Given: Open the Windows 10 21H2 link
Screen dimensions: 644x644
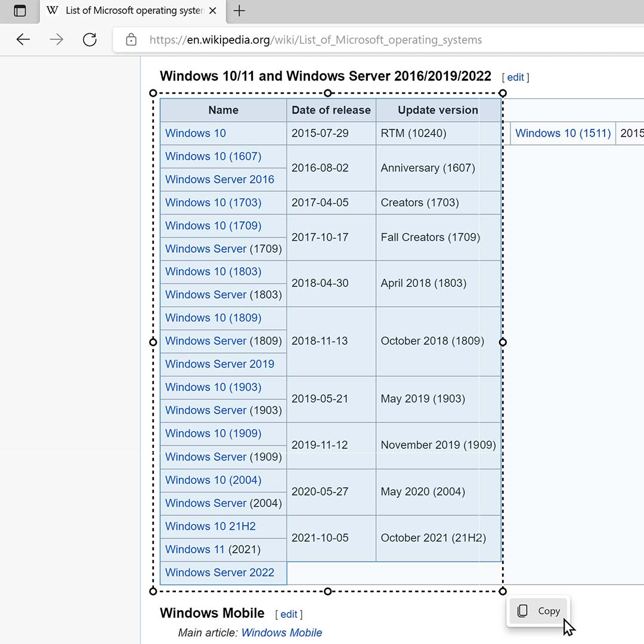Looking at the screenshot, I should click(x=210, y=526).
